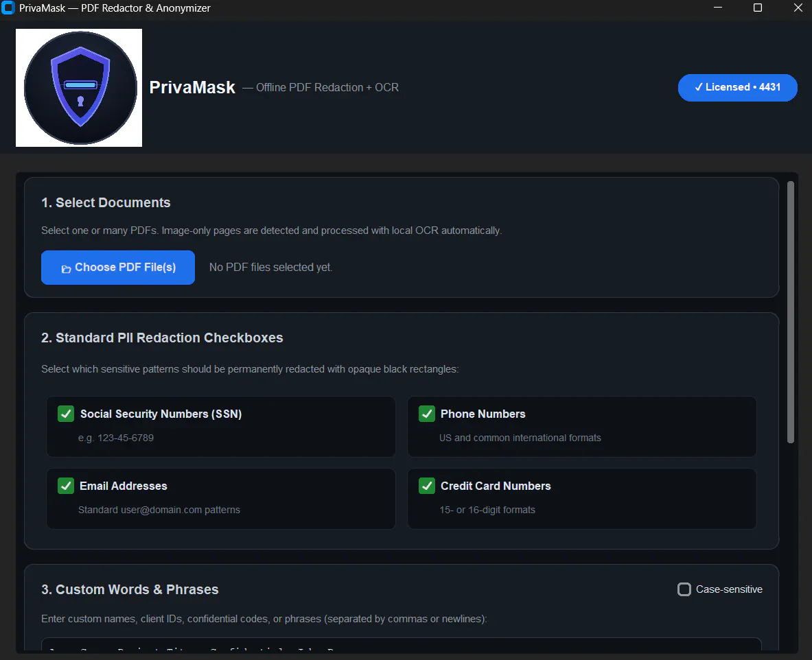The width and height of the screenshot is (812, 660).
Task: Minimize the PrivaMask window
Action: point(718,8)
